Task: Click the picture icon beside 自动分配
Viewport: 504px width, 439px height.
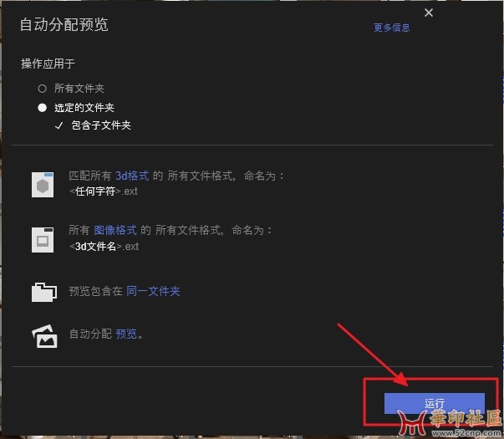Action: click(44, 336)
